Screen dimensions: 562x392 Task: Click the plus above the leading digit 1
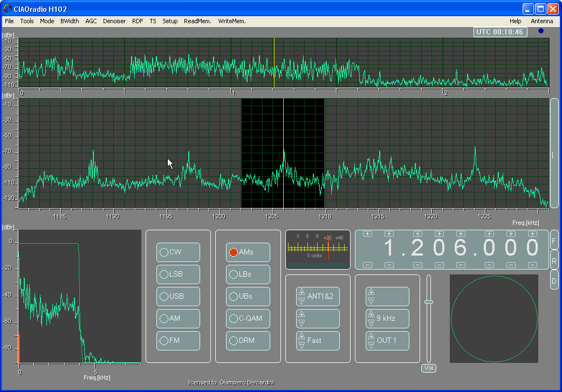pyautogui.click(x=389, y=234)
